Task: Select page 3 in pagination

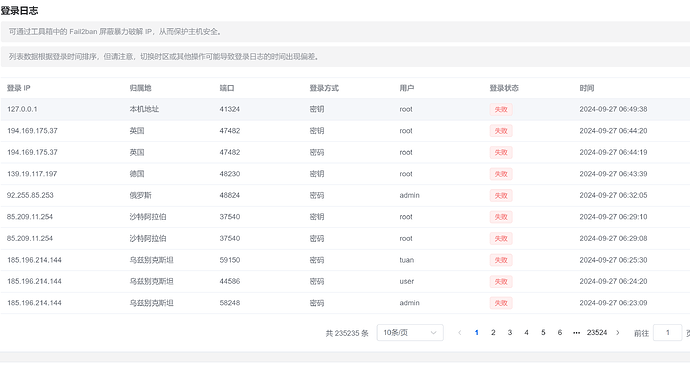Action: tap(510, 333)
